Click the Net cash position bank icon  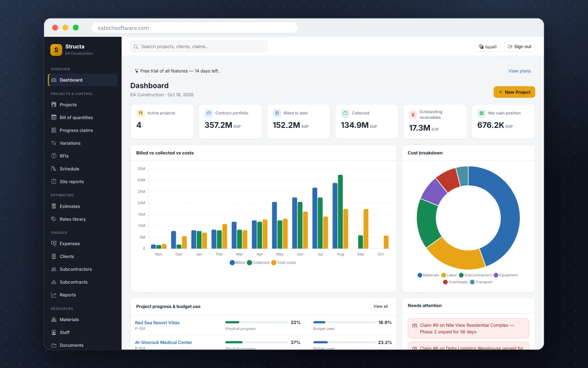click(481, 113)
